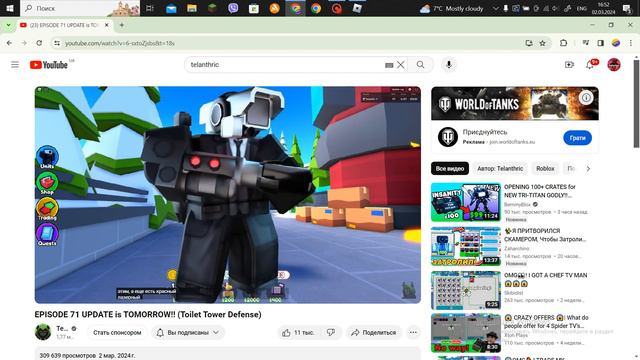Viewport: 640px width, 360px height.
Task: Open the site information icon in address bar
Action: [x=57, y=43]
